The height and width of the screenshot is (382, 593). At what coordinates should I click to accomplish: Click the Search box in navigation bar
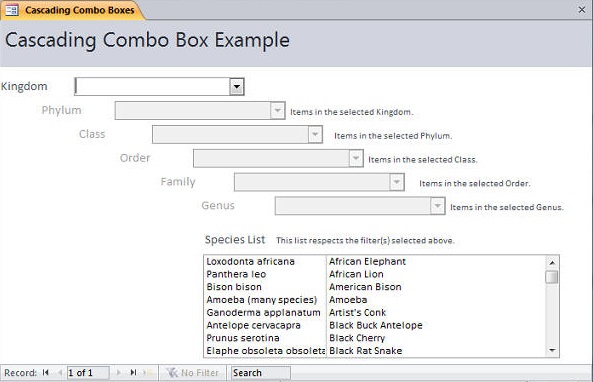pos(261,373)
